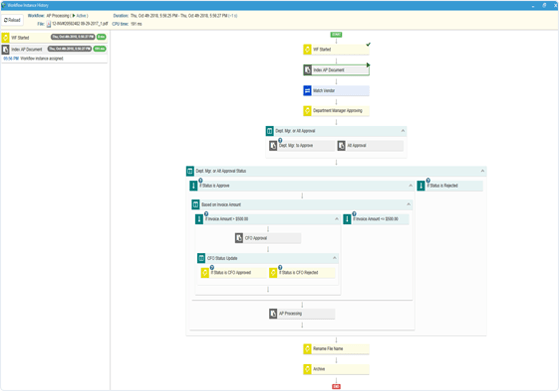
Task: Click the green badge on WF Started row
Action: point(101,37)
